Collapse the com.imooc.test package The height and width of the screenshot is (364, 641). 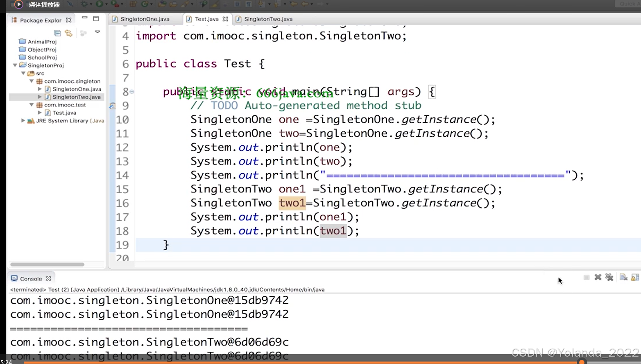[x=32, y=105]
